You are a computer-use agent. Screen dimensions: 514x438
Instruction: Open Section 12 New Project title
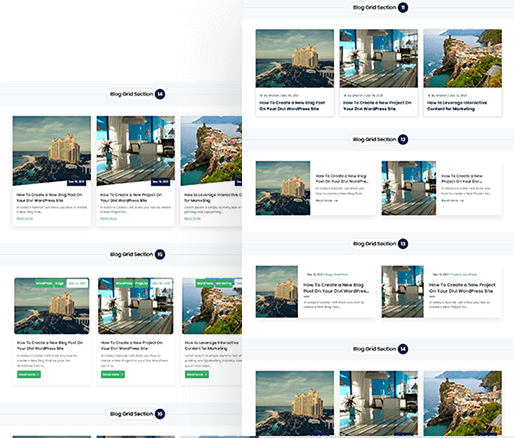(462, 178)
